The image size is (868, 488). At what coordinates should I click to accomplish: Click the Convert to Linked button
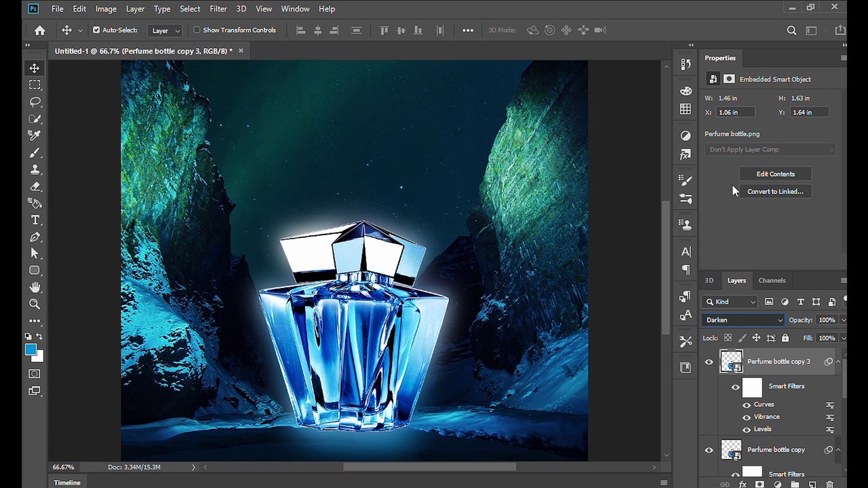pyautogui.click(x=775, y=192)
